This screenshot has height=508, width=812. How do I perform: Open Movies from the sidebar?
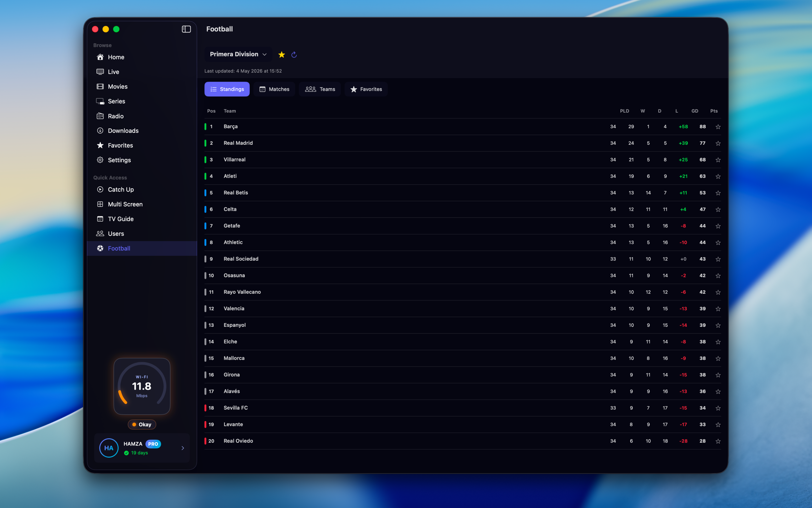pos(142,87)
